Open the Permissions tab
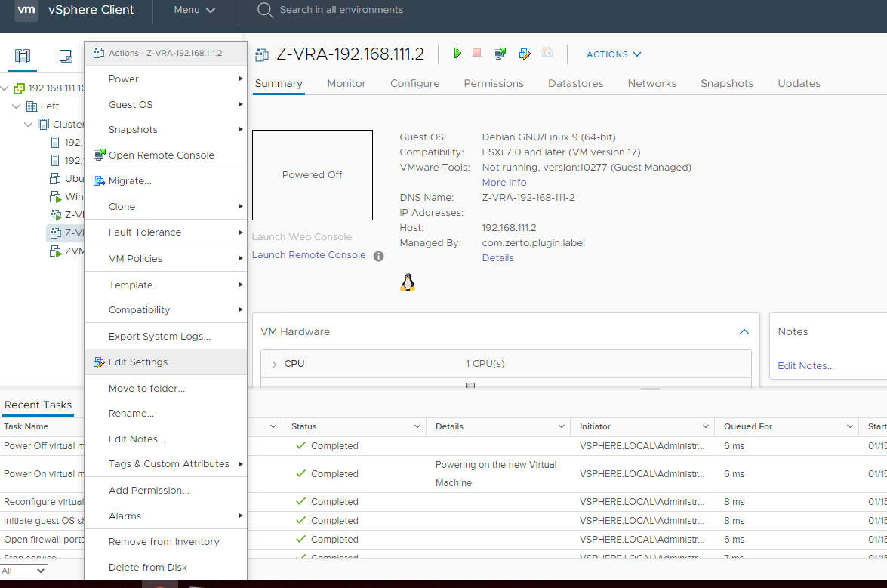The image size is (887, 588). (x=493, y=83)
